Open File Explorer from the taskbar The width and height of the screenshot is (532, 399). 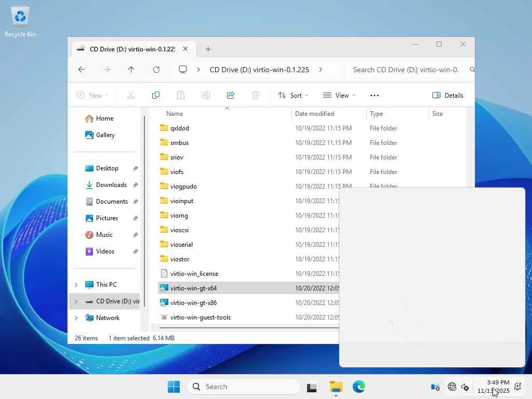[x=336, y=387]
